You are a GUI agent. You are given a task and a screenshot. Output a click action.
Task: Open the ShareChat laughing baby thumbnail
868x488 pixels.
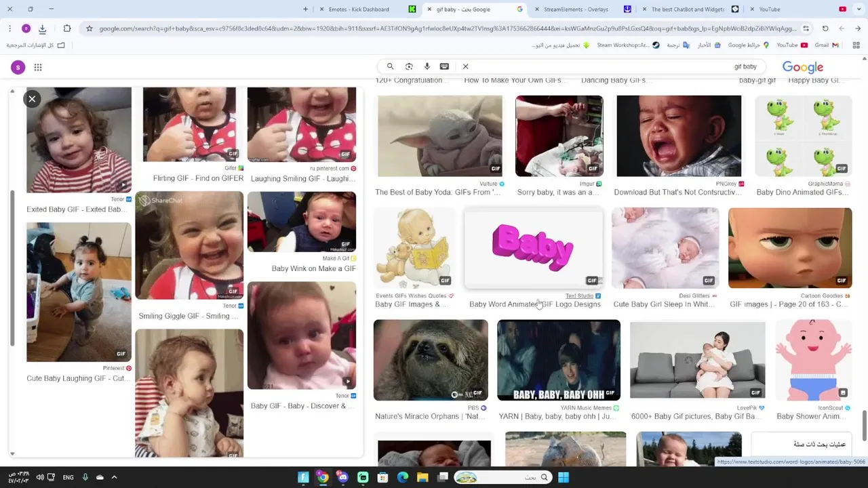[189, 245]
